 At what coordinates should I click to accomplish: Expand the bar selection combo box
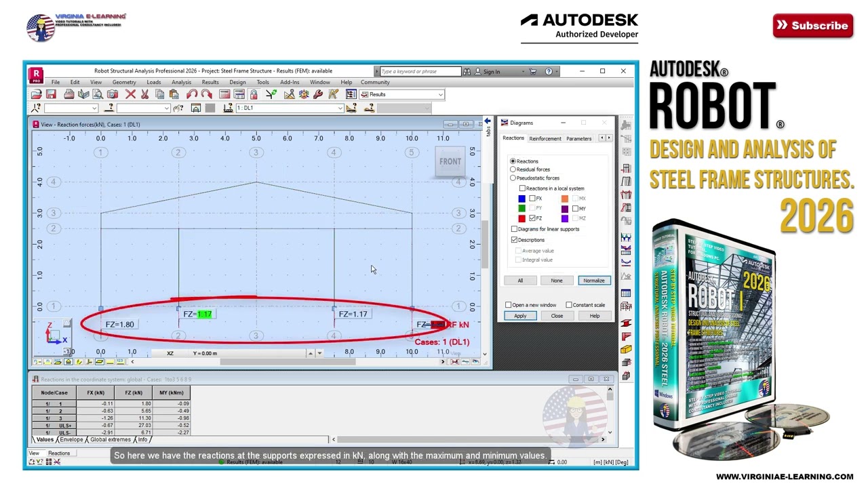point(166,108)
